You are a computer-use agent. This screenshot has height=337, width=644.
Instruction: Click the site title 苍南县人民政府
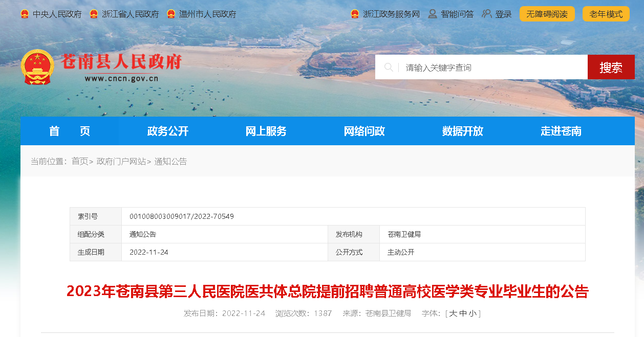click(x=122, y=62)
